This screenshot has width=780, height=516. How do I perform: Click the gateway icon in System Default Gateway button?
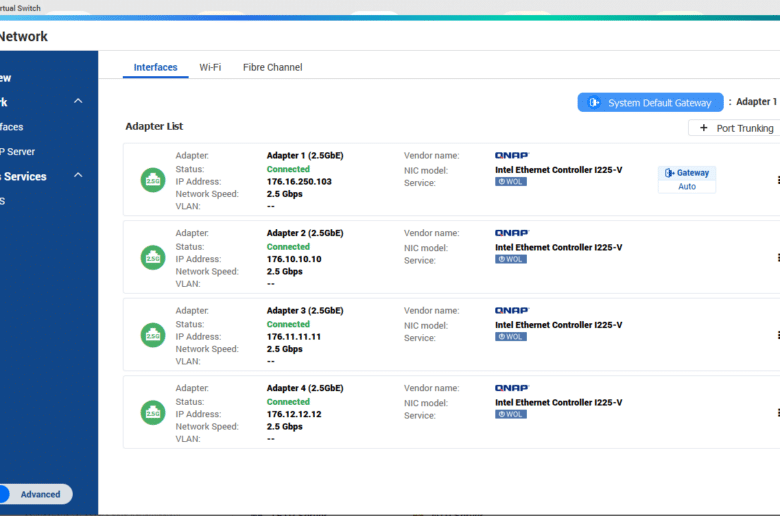point(593,103)
